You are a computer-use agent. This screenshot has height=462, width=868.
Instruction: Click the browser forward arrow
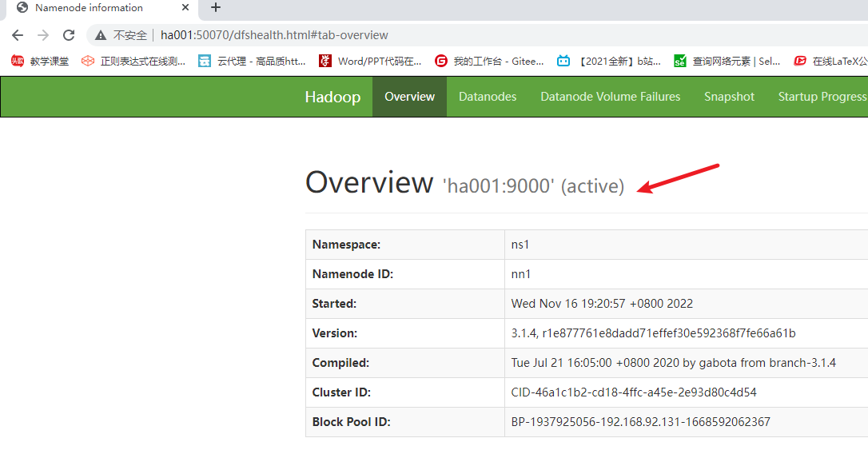(43, 35)
